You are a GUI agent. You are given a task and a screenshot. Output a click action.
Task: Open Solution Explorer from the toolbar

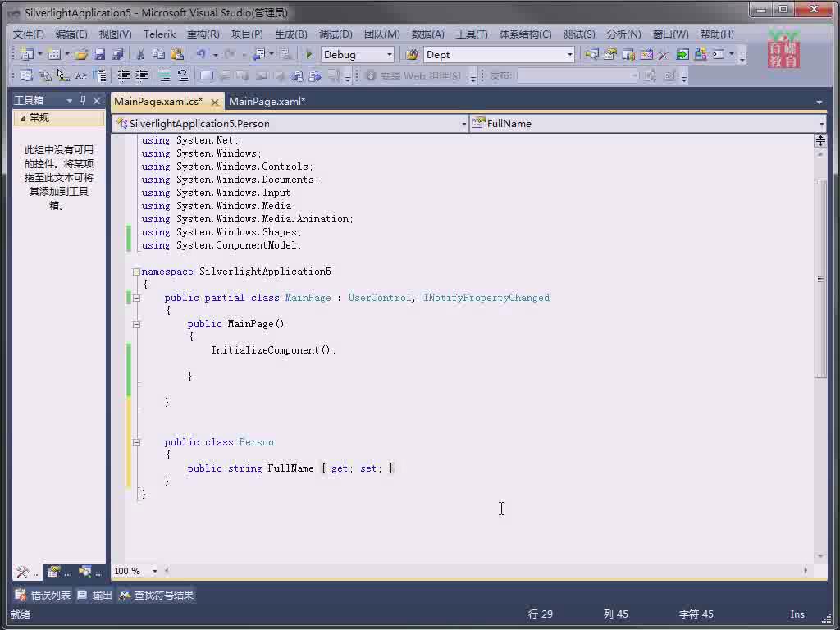point(591,54)
